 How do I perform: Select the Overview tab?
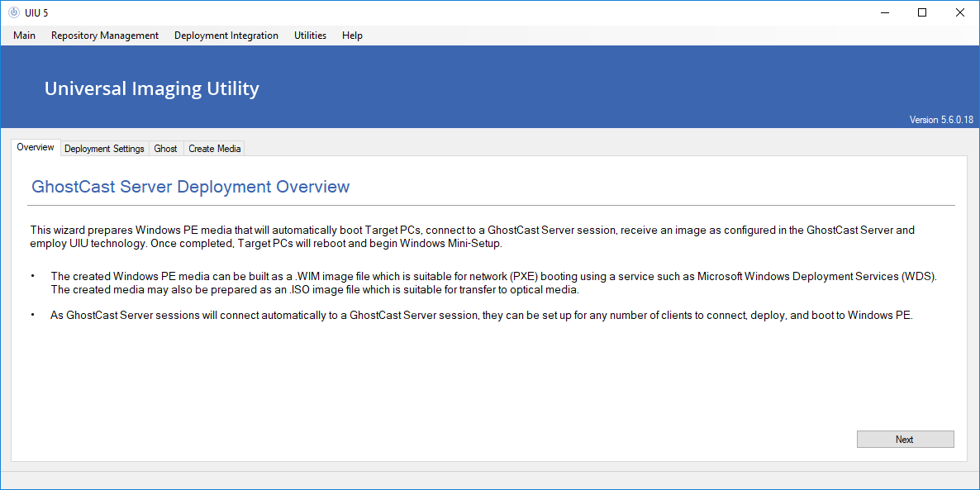pos(36,148)
